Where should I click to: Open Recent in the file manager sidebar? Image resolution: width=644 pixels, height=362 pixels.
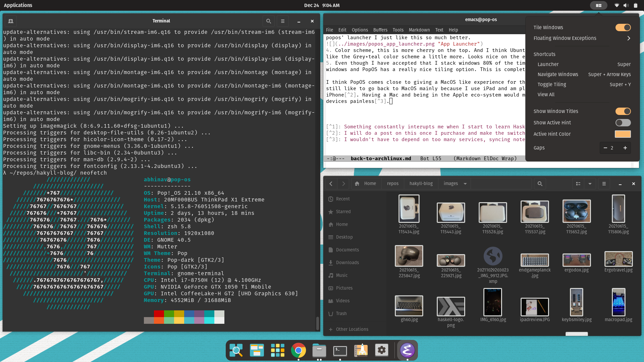[x=355, y=199]
